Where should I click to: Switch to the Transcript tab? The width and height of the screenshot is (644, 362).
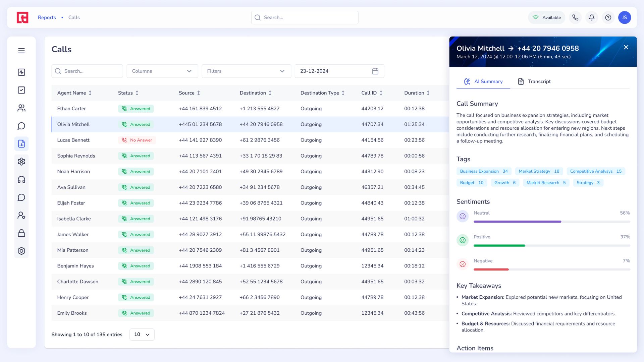(534, 81)
